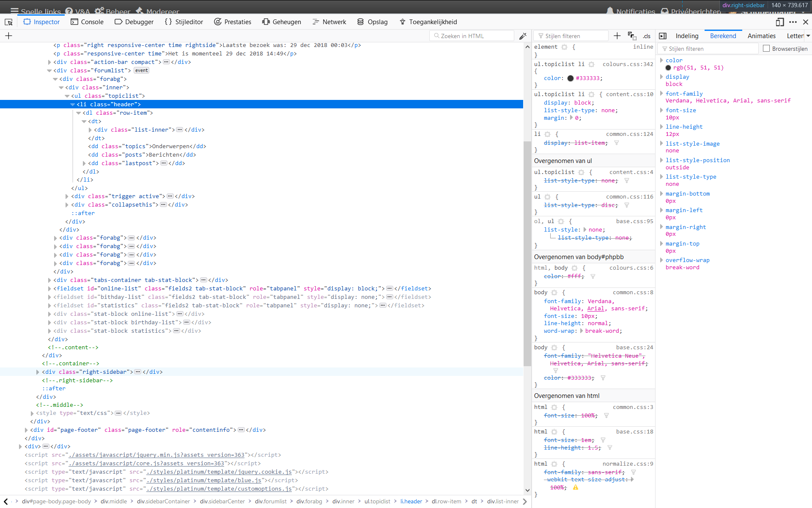Image resolution: width=812 pixels, height=508 pixels.
Task: Collapse the li class="header" node
Action: [x=73, y=105]
